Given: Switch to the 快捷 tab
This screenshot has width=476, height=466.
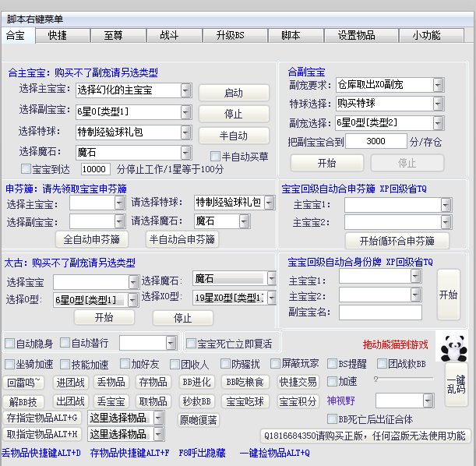Looking at the screenshot, I should (63, 36).
